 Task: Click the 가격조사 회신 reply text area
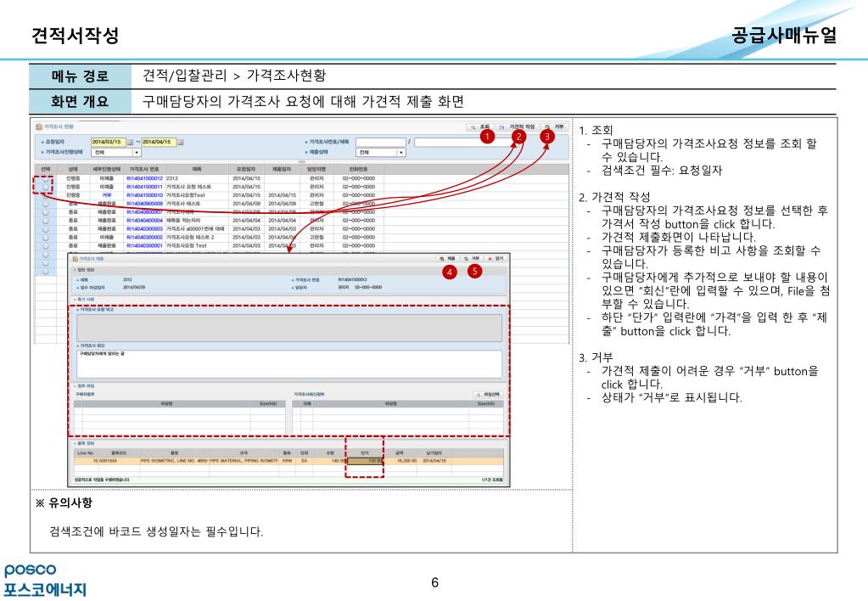coord(289,363)
